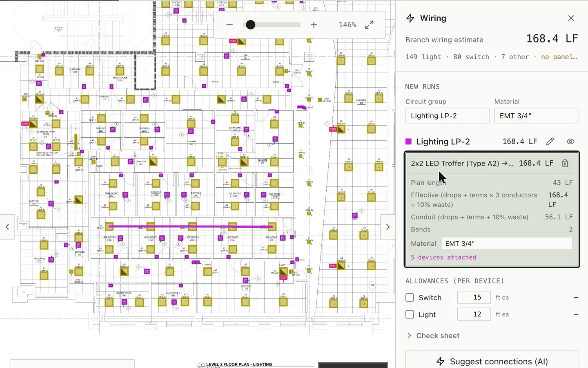
Task: Open the new runs Material dropdown
Action: point(536,116)
